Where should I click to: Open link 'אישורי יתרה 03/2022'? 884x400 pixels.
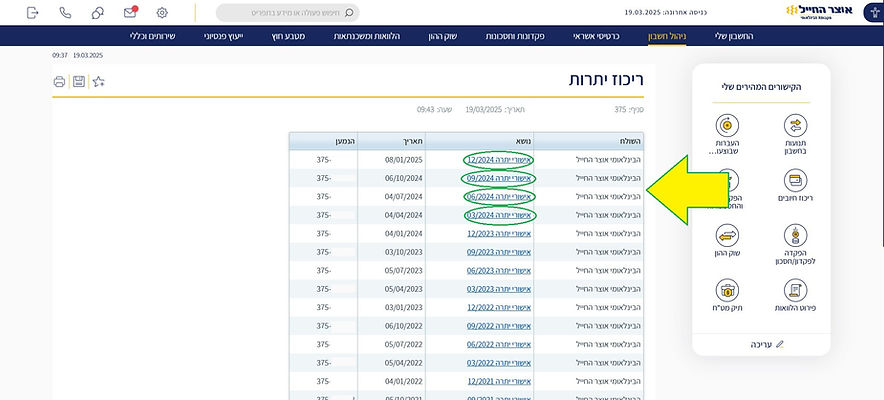[x=499, y=363]
